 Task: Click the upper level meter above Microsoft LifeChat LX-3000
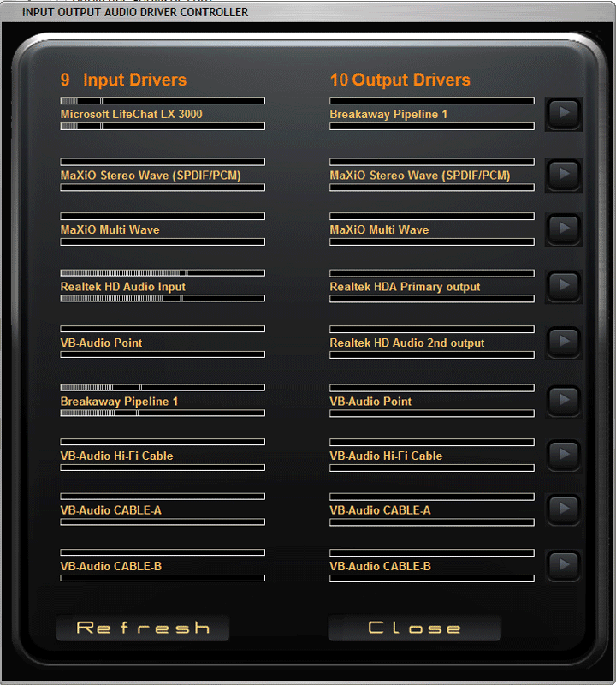[x=163, y=101]
